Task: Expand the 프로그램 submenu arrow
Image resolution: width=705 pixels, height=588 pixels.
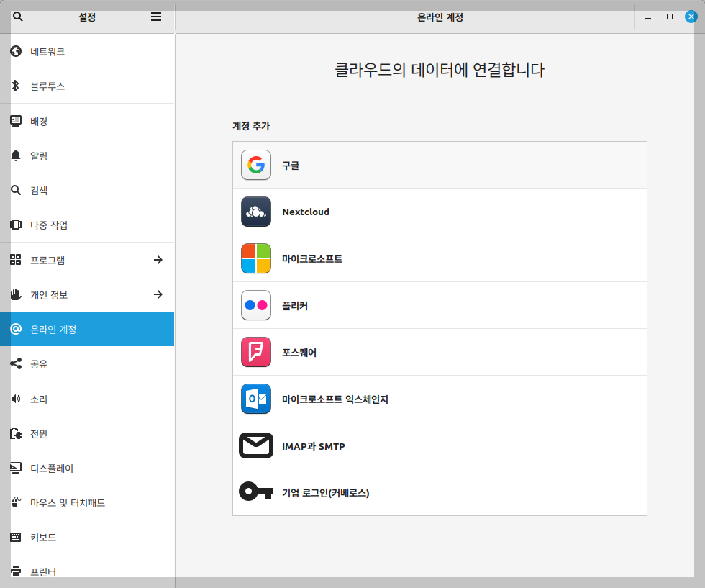Action: (158, 260)
